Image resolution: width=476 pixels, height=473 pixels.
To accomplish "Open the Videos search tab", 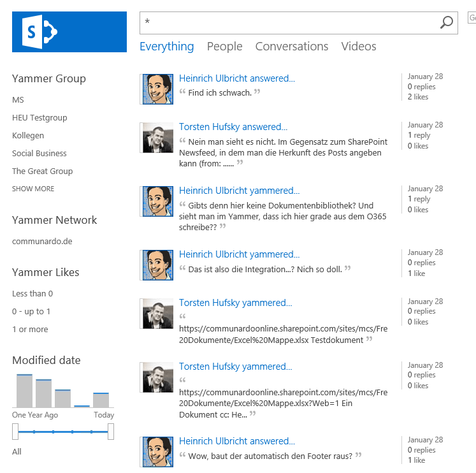I will (359, 47).
